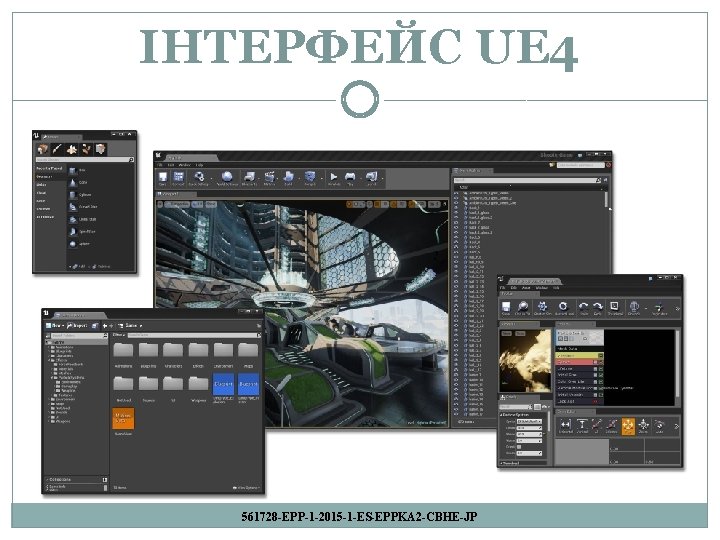The width and height of the screenshot is (720, 540).
Task: Open Help menu in main editor
Action: pos(199,165)
